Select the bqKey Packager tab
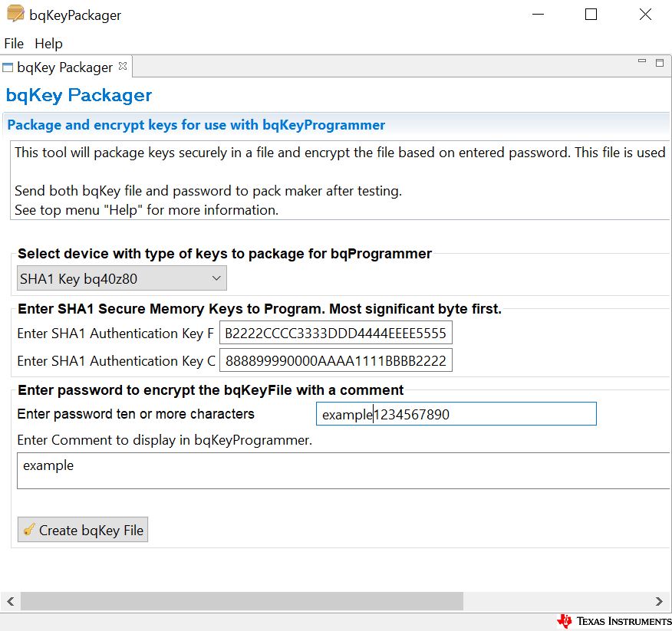 point(64,67)
